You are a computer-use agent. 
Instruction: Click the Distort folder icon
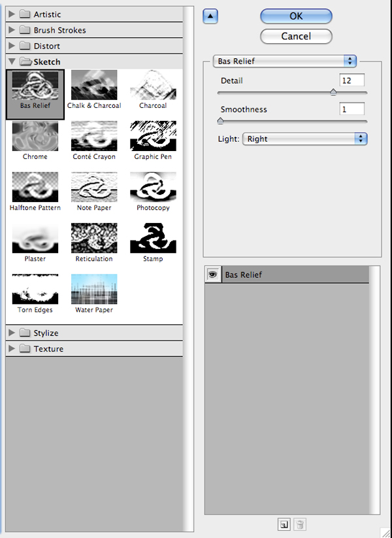25,46
